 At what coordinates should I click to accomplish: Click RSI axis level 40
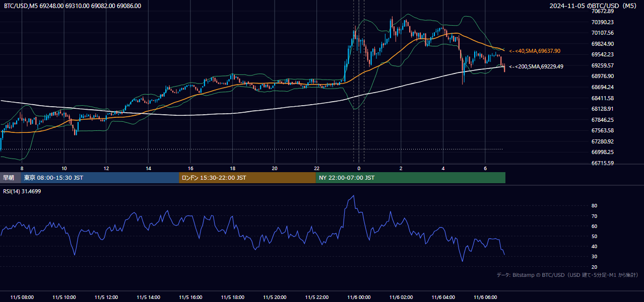tap(595, 246)
